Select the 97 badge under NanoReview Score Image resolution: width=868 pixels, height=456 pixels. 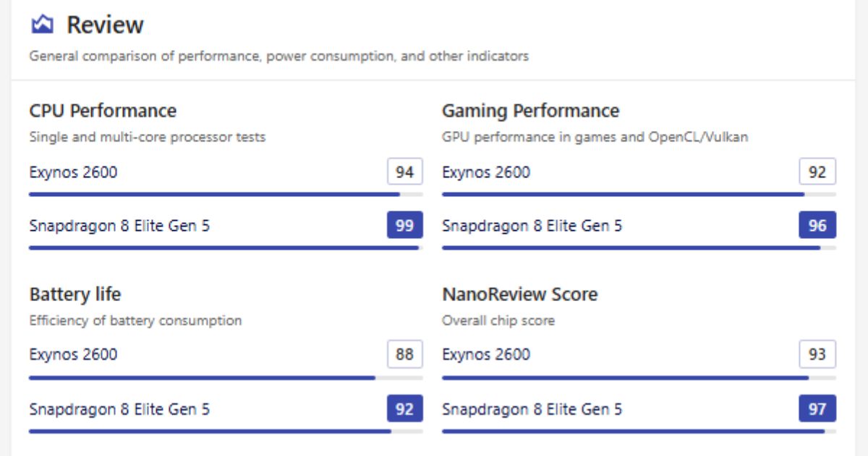[x=820, y=409]
